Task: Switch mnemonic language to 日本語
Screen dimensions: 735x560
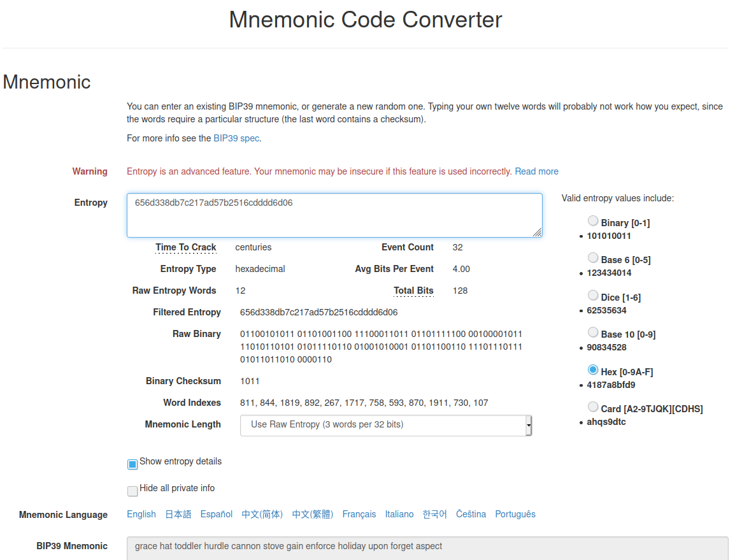Action: [x=178, y=514]
